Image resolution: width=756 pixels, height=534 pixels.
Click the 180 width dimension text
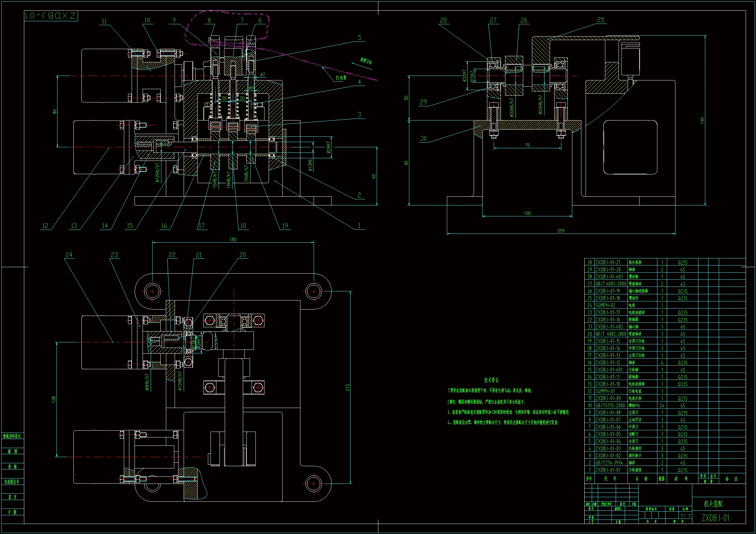pyautogui.click(x=233, y=239)
